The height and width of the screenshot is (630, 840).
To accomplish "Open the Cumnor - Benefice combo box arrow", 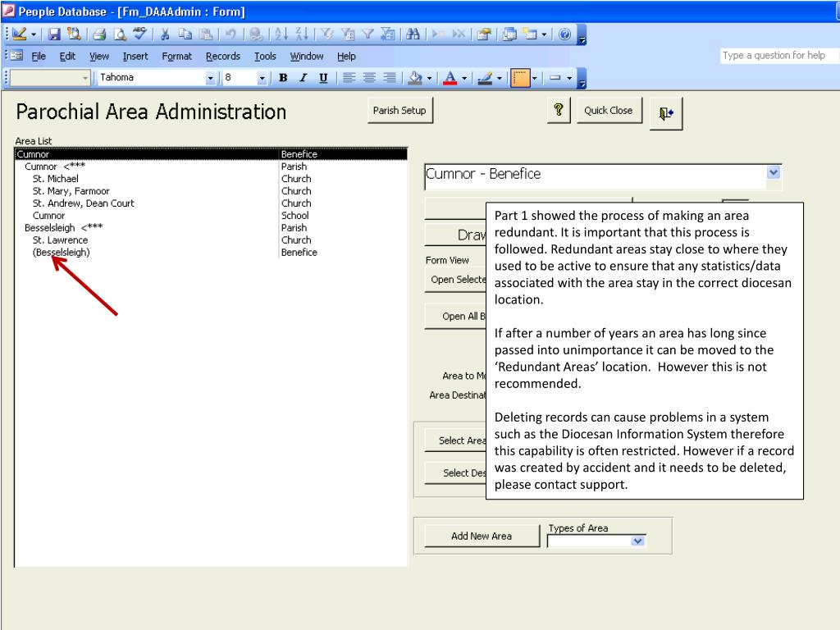I will pyautogui.click(x=774, y=172).
